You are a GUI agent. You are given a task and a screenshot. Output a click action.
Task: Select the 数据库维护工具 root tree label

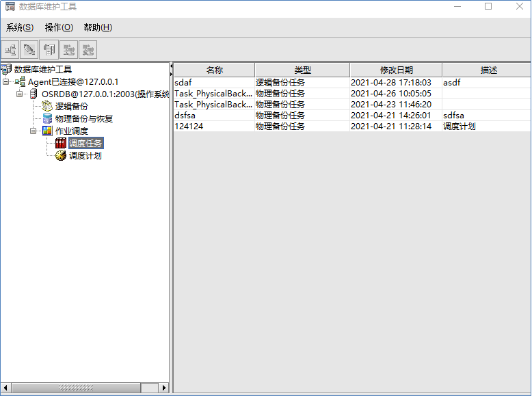point(43,70)
